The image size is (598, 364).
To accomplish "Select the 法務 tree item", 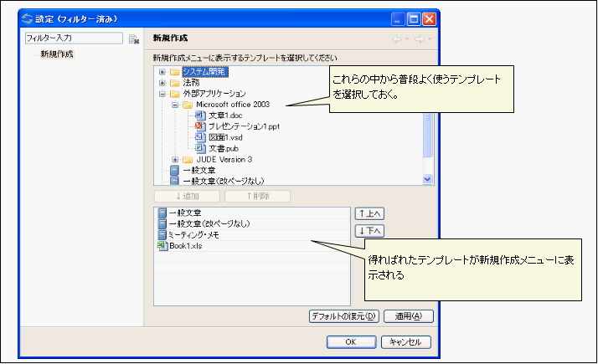I will 191,83.
